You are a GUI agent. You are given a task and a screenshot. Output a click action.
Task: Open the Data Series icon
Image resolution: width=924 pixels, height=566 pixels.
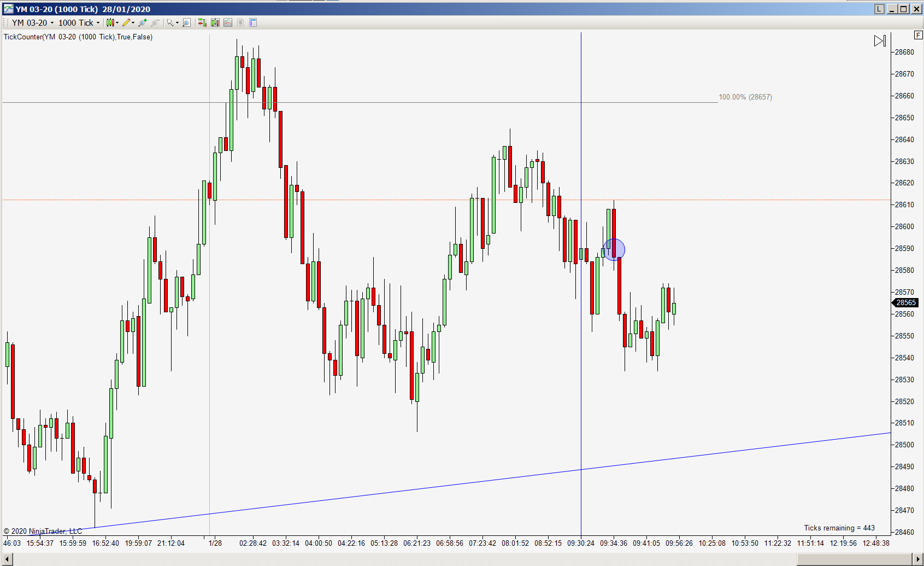[215, 22]
